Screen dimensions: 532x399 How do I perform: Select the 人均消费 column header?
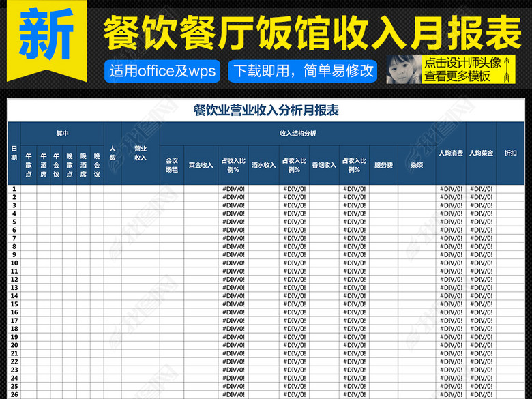pyautogui.click(x=451, y=153)
